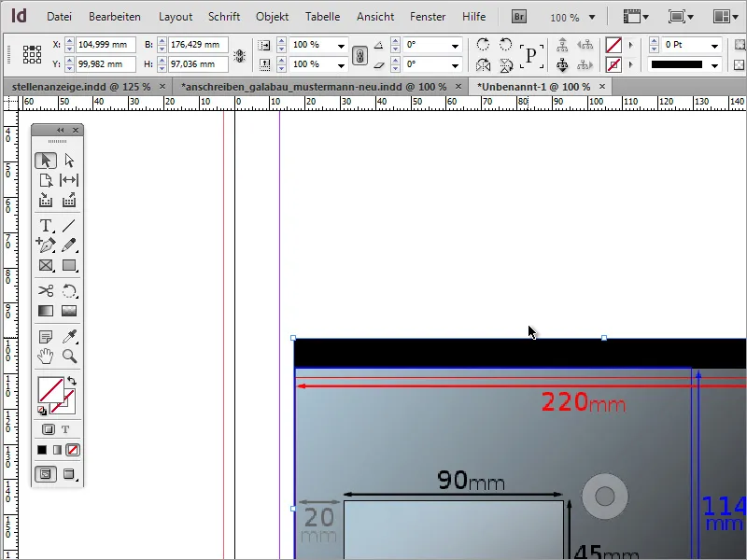747x560 pixels.
Task: Select the Pencil tool
Action: pos(69,245)
